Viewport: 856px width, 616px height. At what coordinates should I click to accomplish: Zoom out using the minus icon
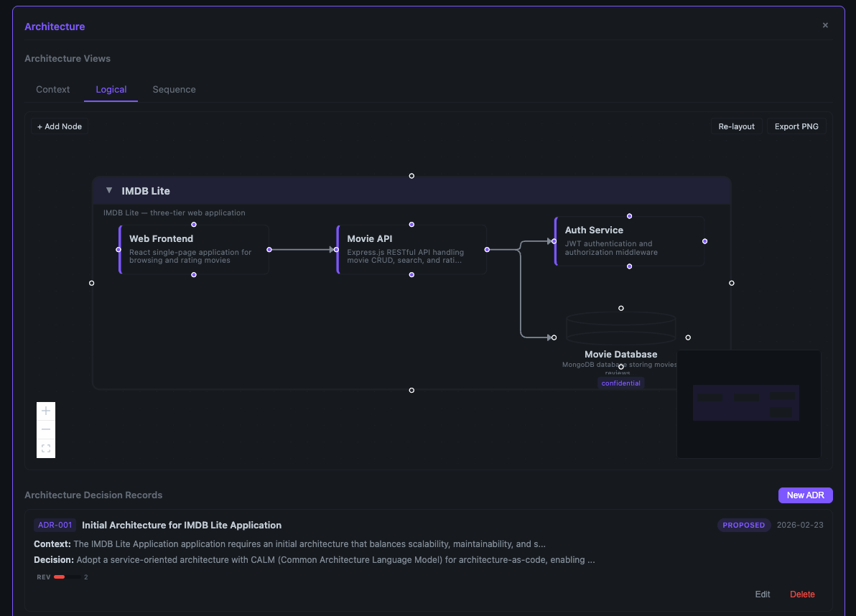coord(45,429)
